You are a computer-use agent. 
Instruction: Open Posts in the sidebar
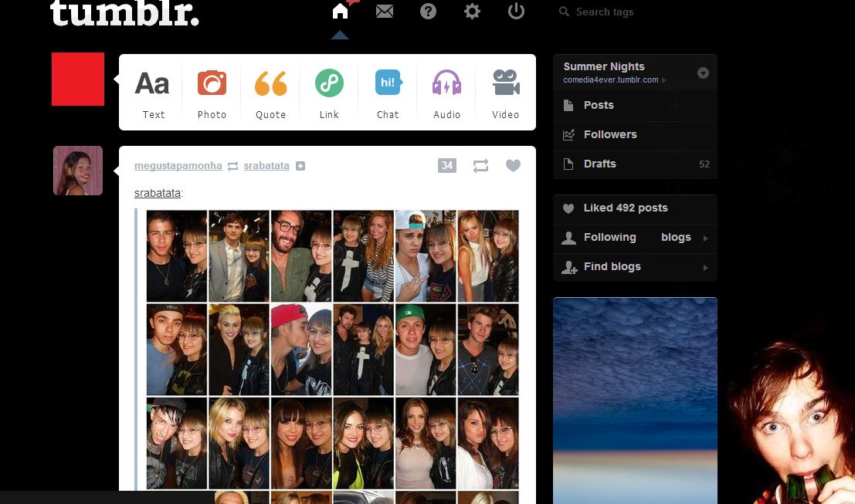coord(635,105)
